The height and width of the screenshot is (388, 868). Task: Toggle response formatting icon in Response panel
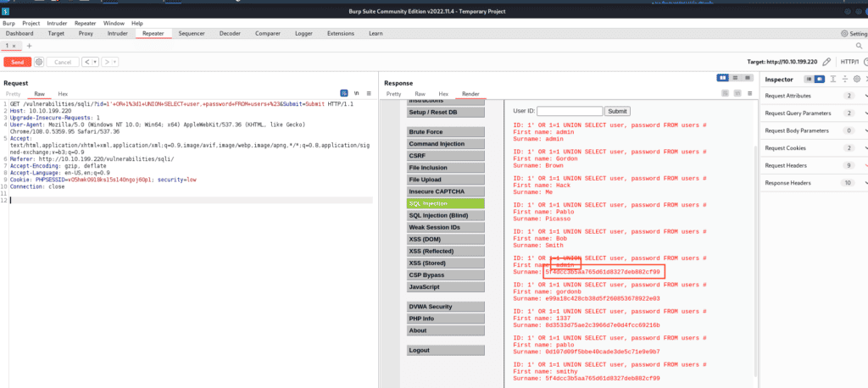pos(725,93)
